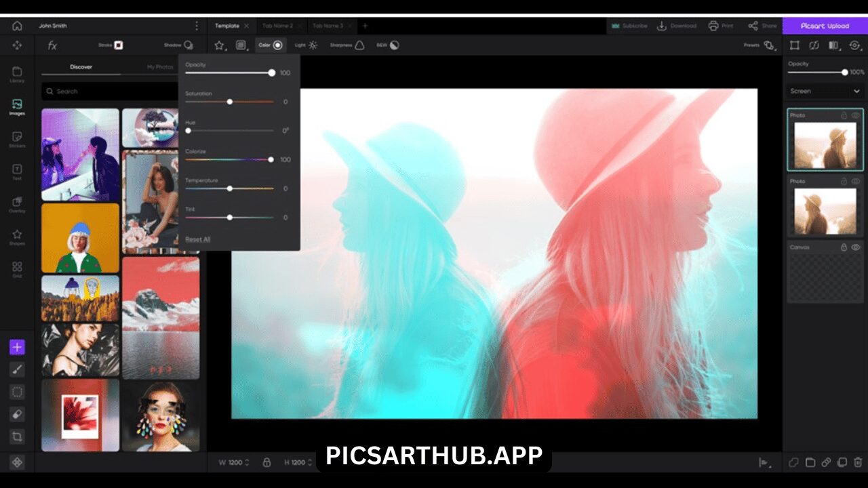Select the second Photo layer thumbnail
The height and width of the screenshot is (488, 868).
point(825,211)
